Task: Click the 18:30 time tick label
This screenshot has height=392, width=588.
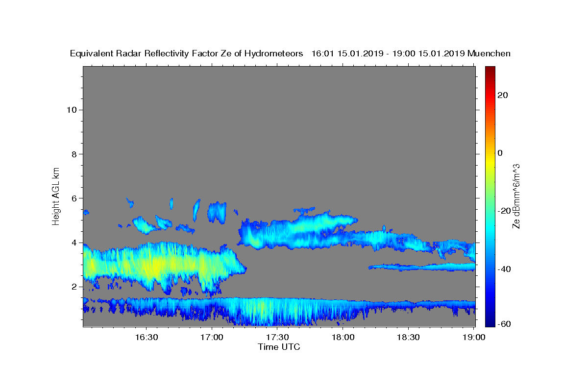Action: click(x=408, y=338)
